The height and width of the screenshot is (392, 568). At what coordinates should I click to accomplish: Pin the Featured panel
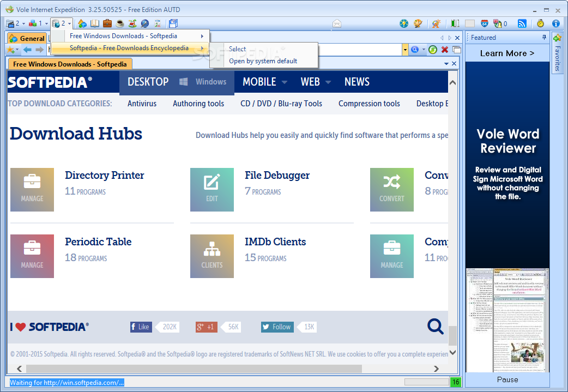point(544,37)
